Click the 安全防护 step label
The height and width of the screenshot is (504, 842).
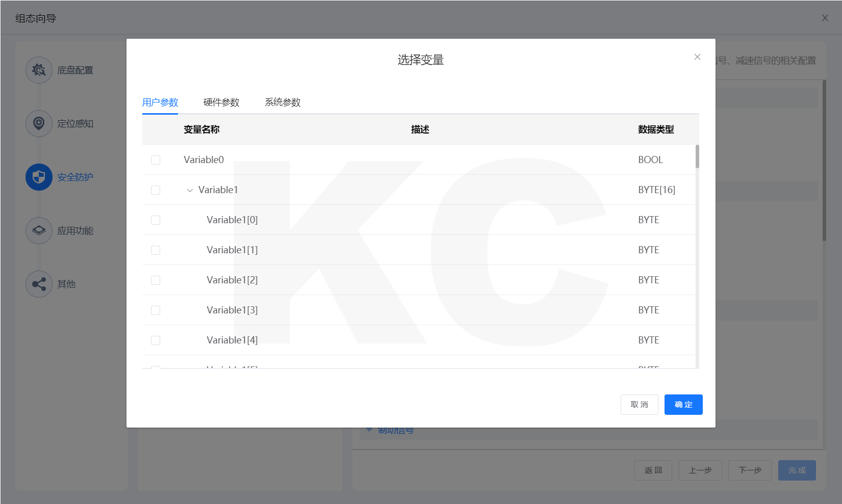75,177
